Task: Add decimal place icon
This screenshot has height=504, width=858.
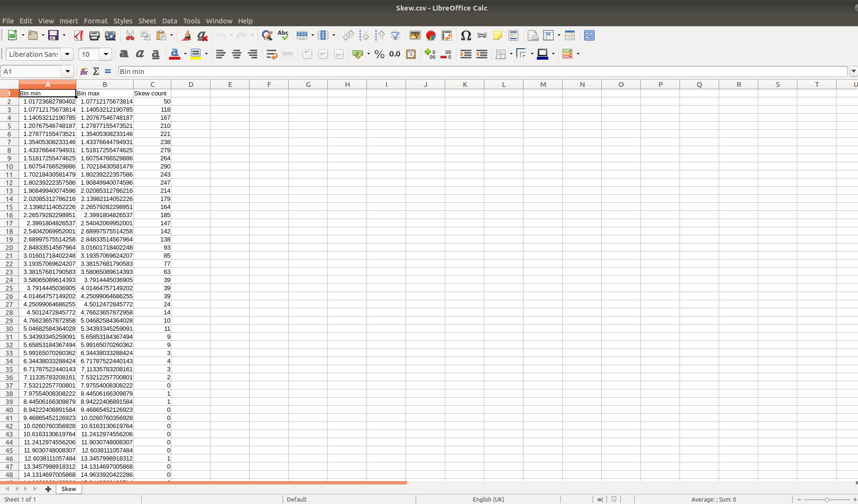Action: click(430, 54)
